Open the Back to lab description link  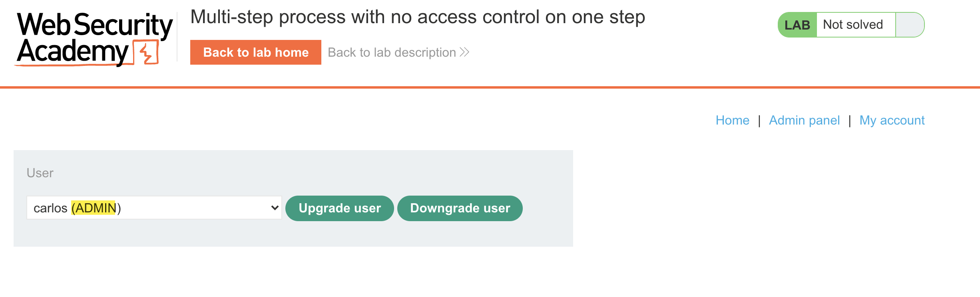pyautogui.click(x=392, y=52)
